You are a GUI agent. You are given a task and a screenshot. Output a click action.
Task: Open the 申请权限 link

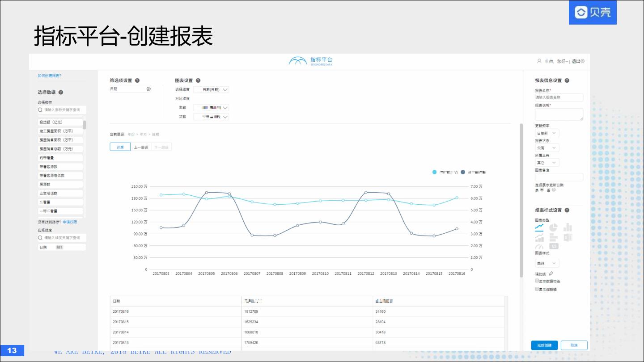(70, 222)
